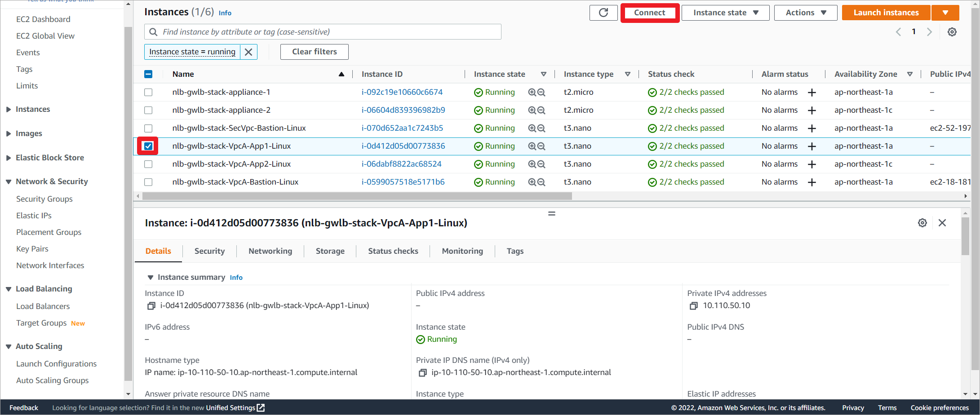980x415 pixels.
Task: Toggle select-all instances checkbox
Action: (148, 74)
